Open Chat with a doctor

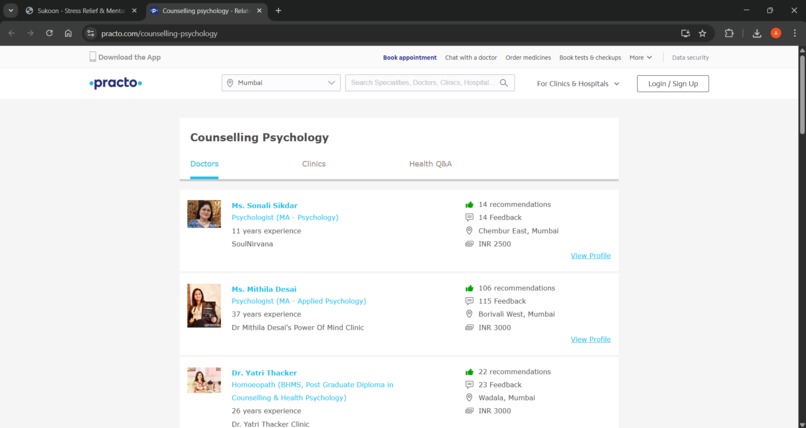point(471,58)
